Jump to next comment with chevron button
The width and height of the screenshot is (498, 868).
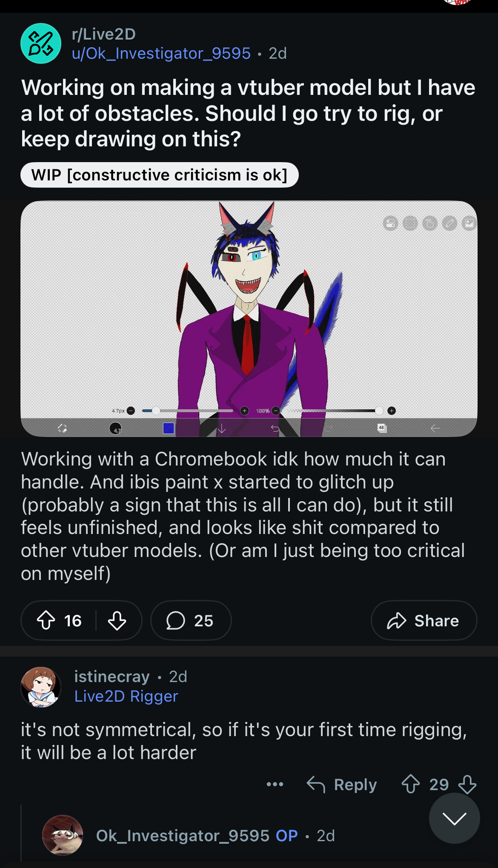[x=454, y=818]
